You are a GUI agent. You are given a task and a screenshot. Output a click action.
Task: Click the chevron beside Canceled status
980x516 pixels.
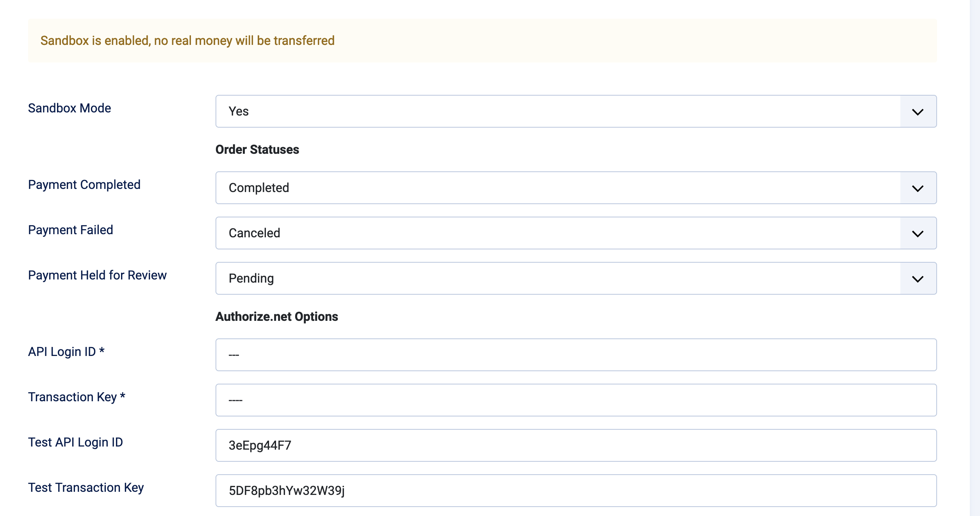(917, 233)
